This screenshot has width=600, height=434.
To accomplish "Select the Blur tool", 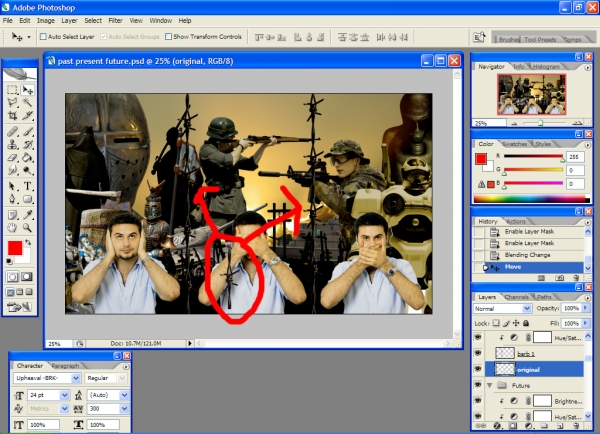I will (x=12, y=170).
